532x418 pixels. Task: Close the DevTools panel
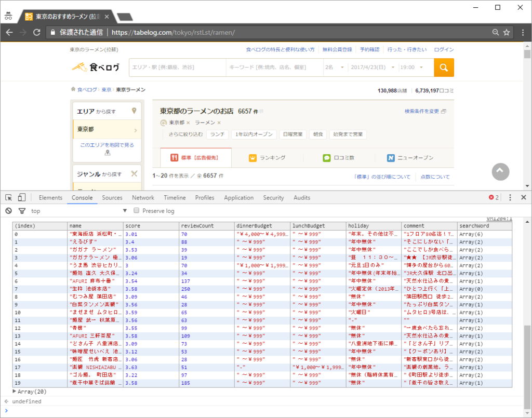tap(524, 197)
